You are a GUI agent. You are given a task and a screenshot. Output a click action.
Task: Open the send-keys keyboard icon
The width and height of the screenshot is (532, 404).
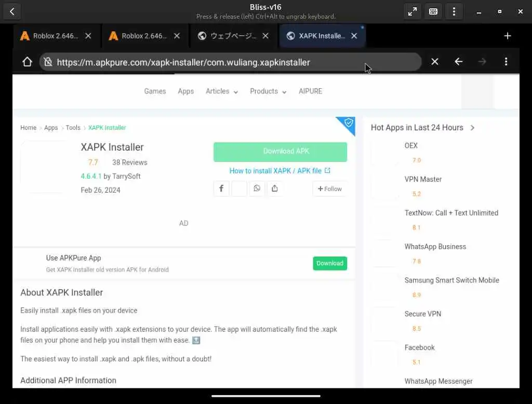tap(433, 11)
